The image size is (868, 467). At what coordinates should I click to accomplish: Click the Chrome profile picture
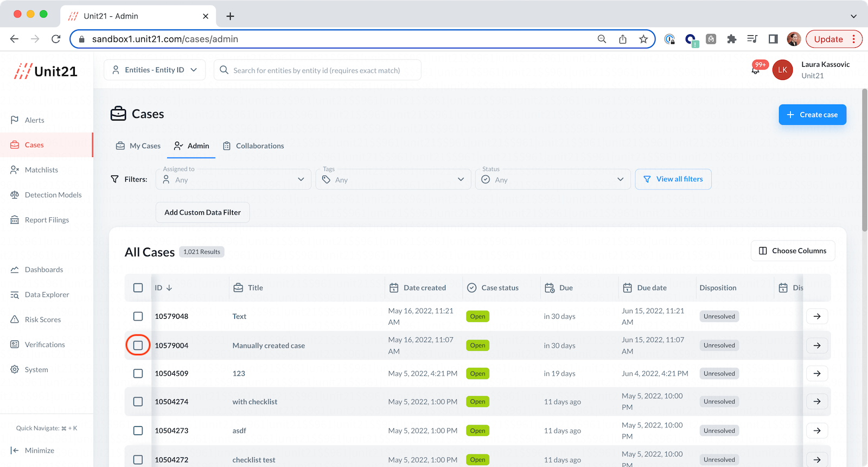(x=794, y=39)
